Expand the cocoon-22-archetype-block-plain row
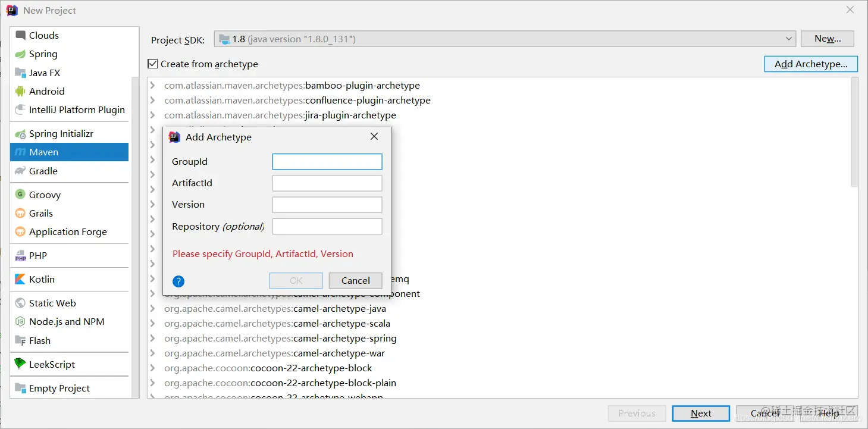The width and height of the screenshot is (868, 429). [x=153, y=383]
